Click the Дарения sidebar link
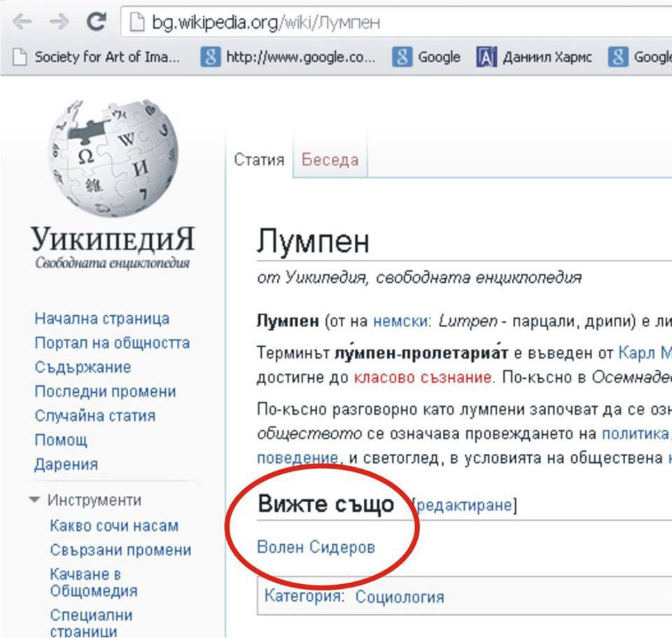 (66, 464)
